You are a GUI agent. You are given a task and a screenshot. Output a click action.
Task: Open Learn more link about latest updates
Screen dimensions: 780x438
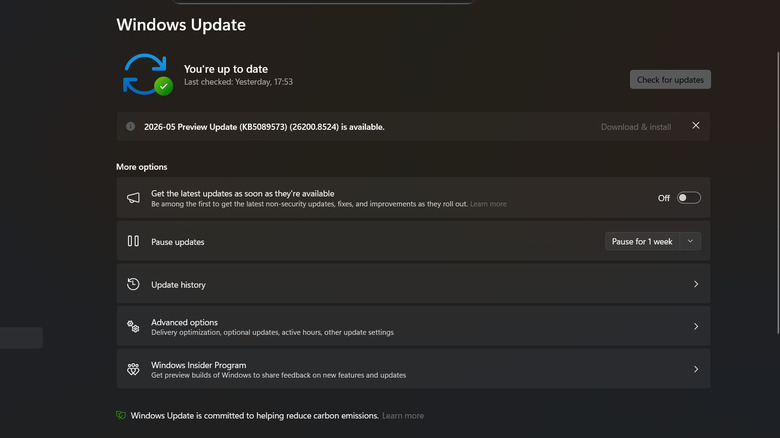tap(488, 204)
